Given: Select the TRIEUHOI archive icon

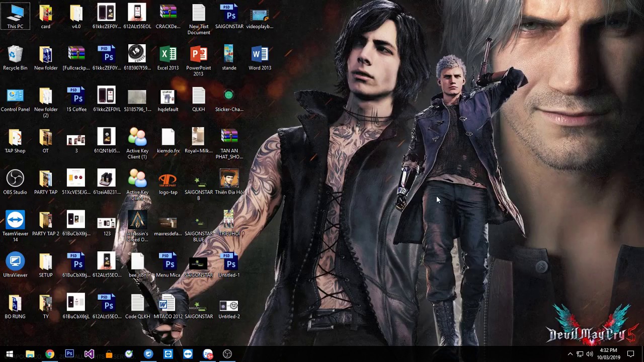Looking at the screenshot, I should [229, 224].
